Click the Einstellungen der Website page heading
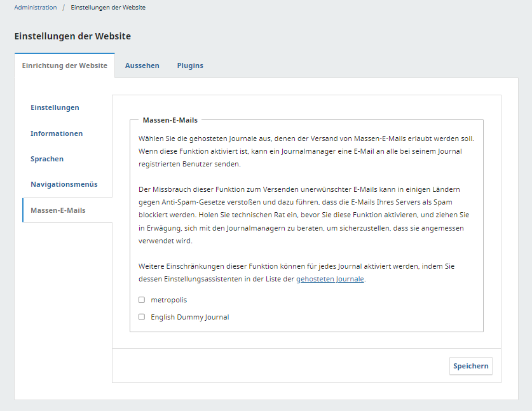 pos(72,36)
